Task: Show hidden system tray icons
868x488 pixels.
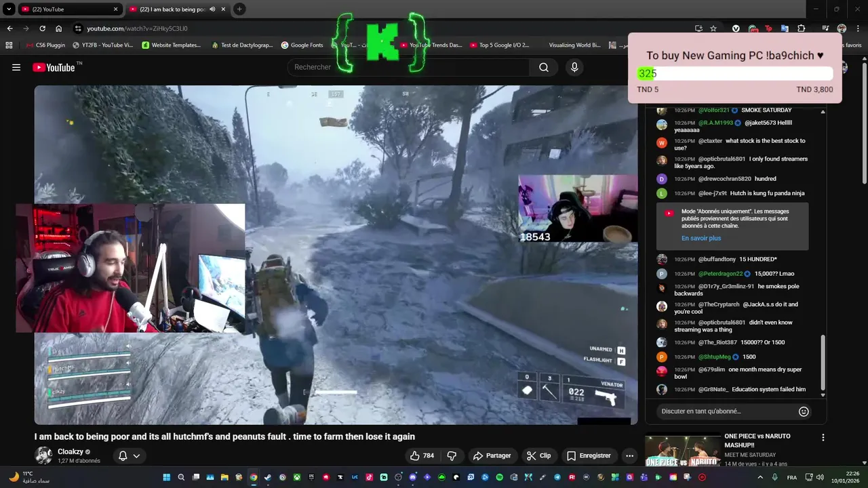Action: (759, 477)
